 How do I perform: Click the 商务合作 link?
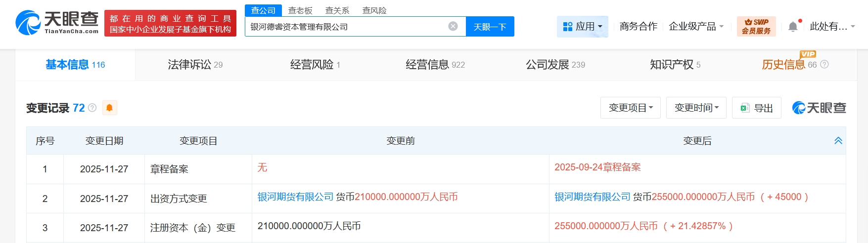[x=638, y=27]
